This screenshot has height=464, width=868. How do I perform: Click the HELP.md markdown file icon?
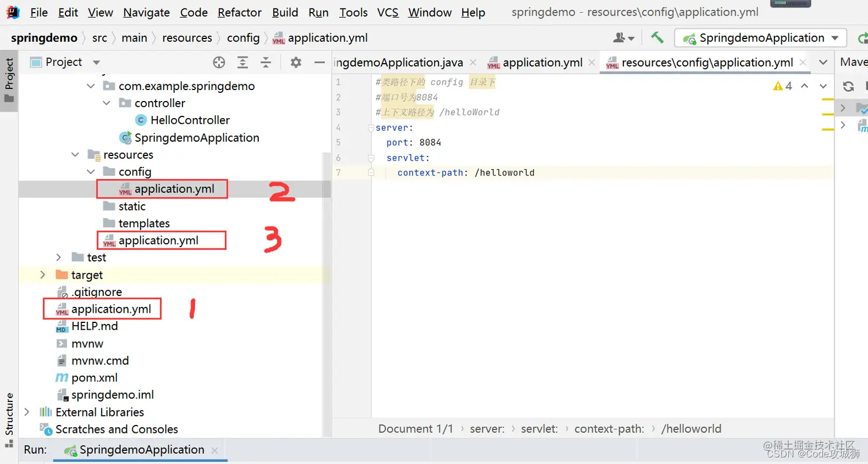(x=61, y=327)
